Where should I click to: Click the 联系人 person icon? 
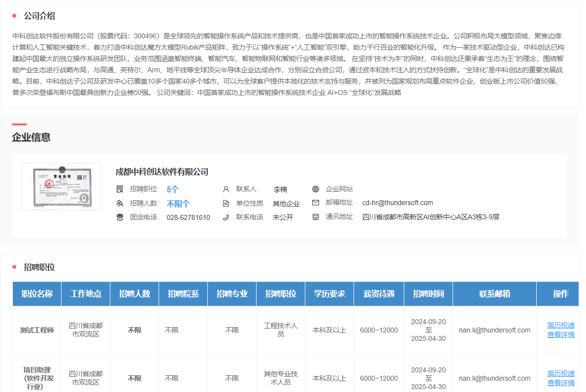pyautogui.click(x=226, y=189)
